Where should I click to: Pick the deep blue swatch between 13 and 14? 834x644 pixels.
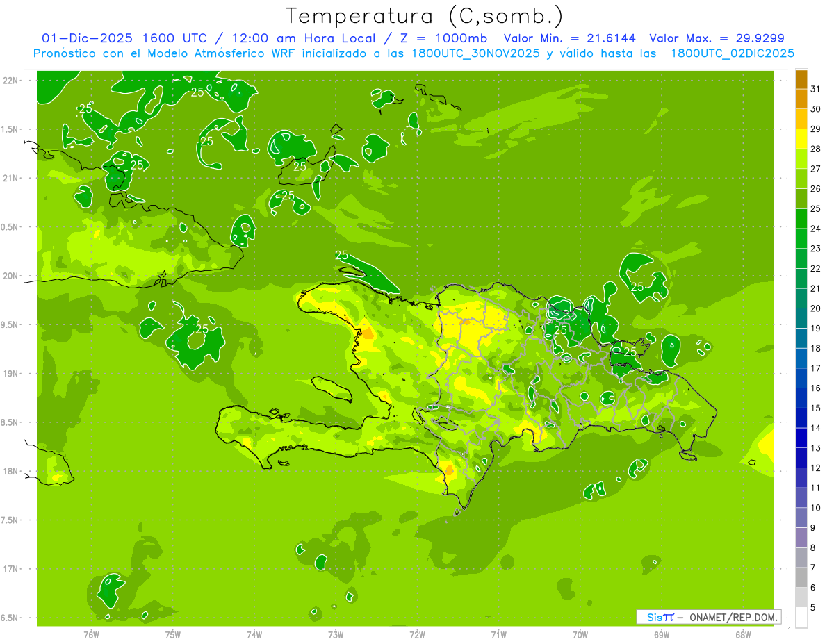801,438
